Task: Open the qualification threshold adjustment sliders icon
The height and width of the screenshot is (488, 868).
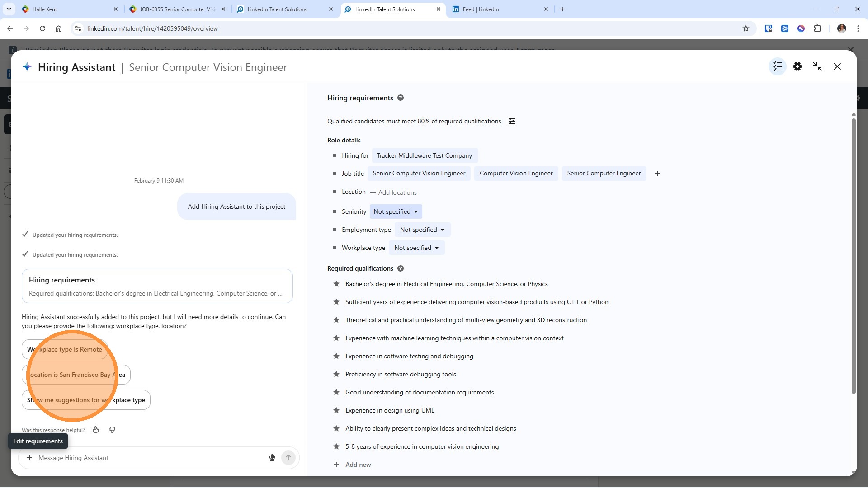Action: tap(512, 121)
